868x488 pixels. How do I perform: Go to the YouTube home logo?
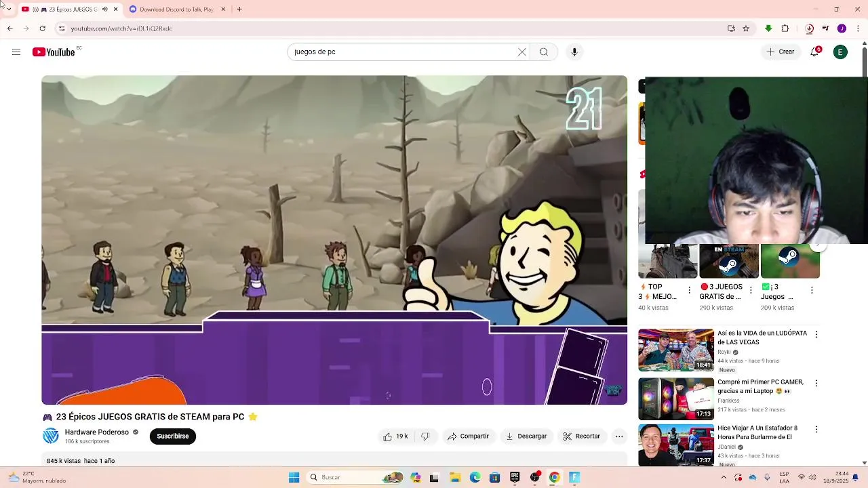(x=54, y=52)
